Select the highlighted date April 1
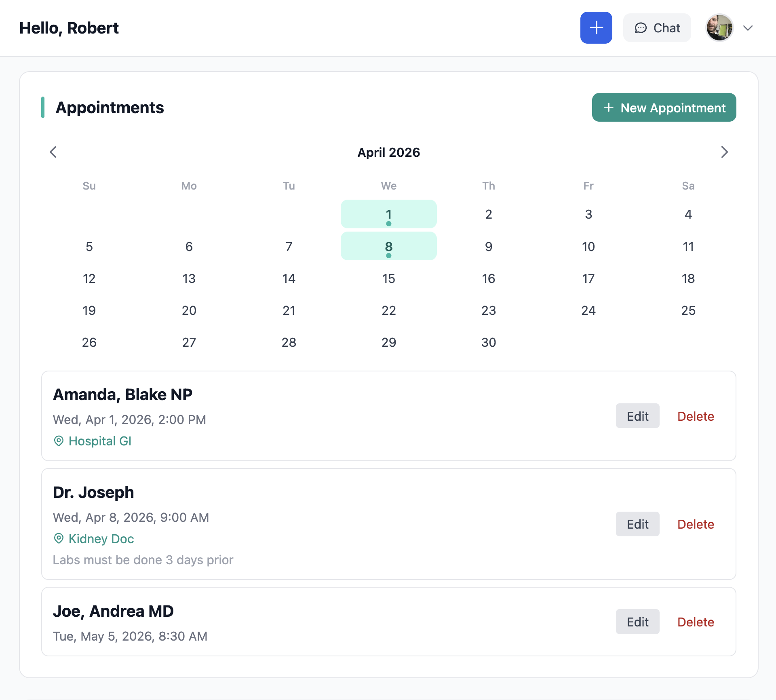 (x=388, y=214)
